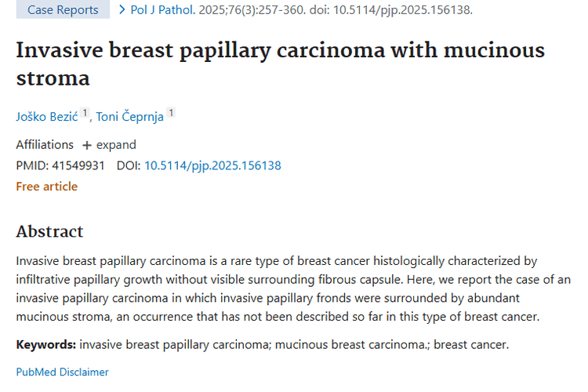The height and width of the screenshot is (392, 588).
Task: Click the Affiliations label
Action: [x=45, y=145]
